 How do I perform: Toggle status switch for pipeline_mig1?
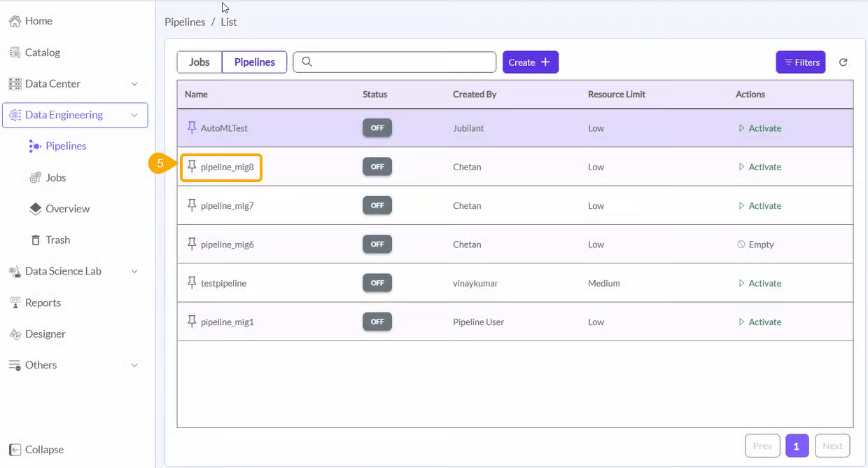377,322
